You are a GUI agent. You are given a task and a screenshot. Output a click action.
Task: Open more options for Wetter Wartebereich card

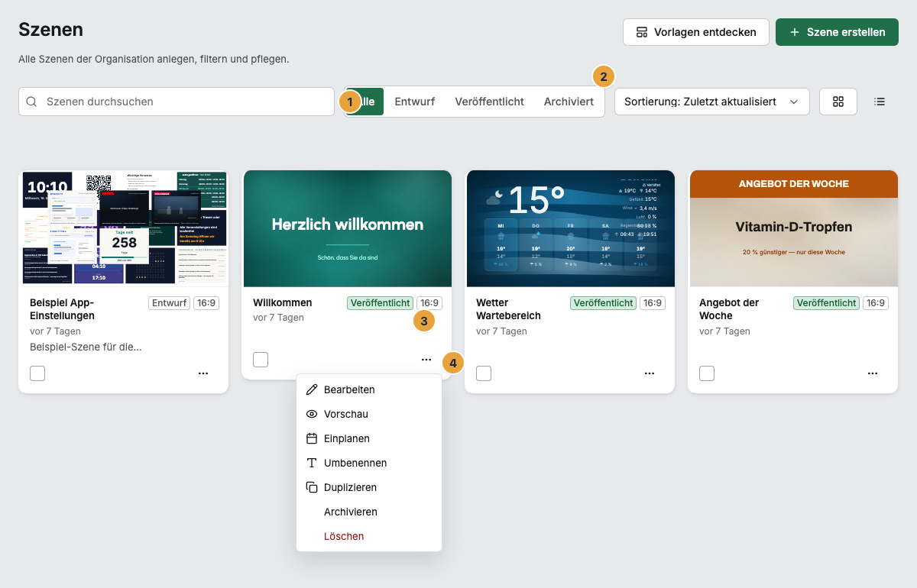click(x=650, y=373)
